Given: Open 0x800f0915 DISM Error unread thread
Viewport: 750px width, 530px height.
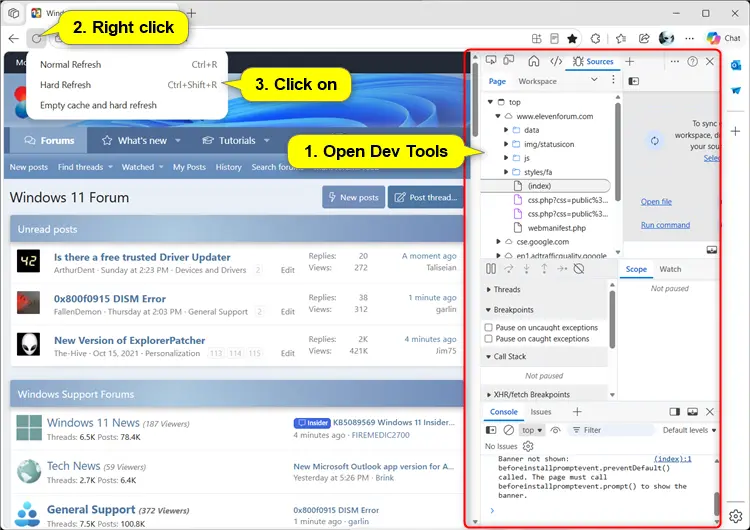Looking at the screenshot, I should pos(110,299).
